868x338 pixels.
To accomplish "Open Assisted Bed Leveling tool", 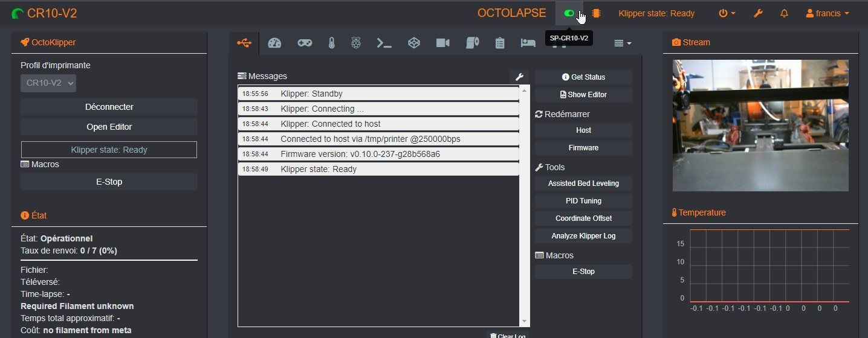I will click(583, 183).
